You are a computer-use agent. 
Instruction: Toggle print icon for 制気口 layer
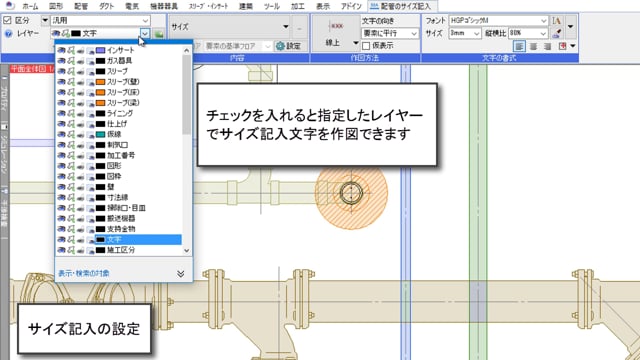(81, 145)
